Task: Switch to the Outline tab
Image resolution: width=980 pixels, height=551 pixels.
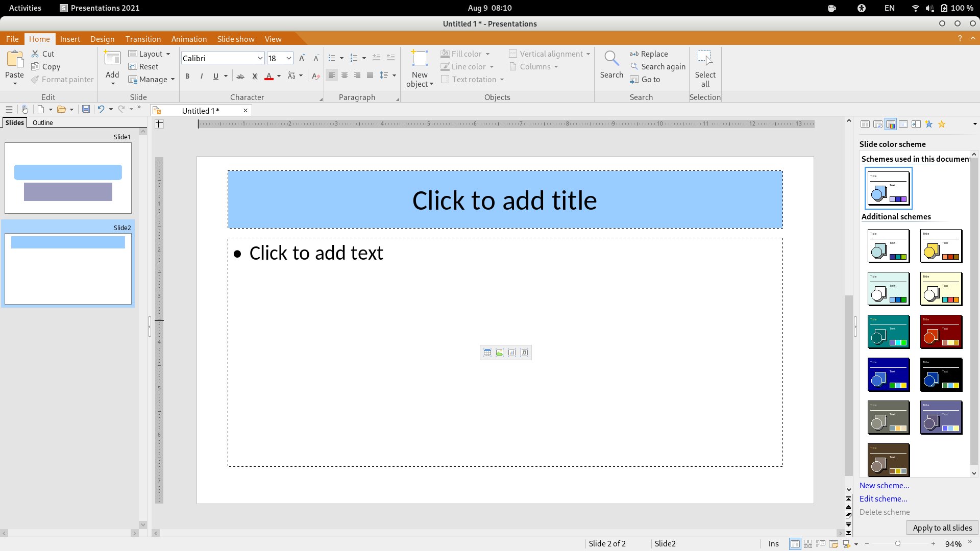Action: (x=42, y=122)
